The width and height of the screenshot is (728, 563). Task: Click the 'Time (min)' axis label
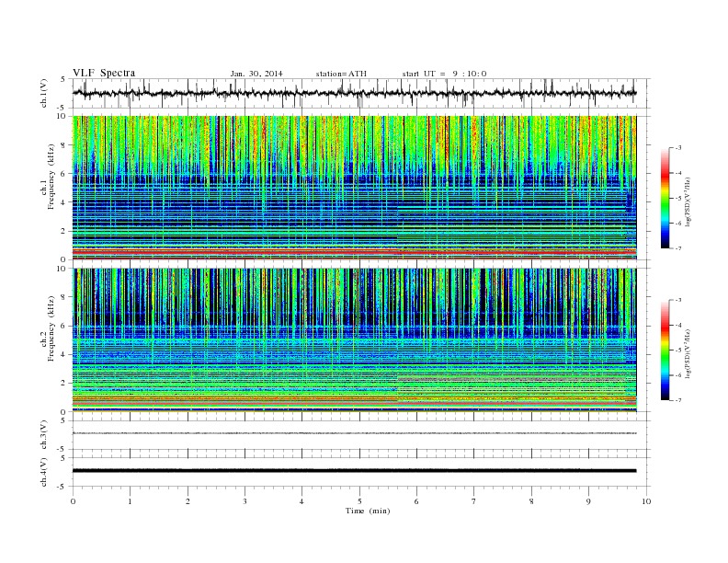(368, 511)
